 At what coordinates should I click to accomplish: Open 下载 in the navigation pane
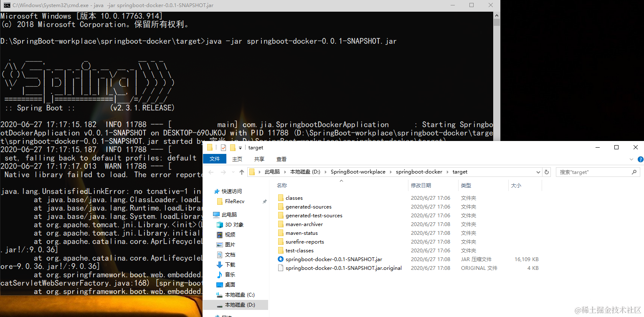coord(230,265)
